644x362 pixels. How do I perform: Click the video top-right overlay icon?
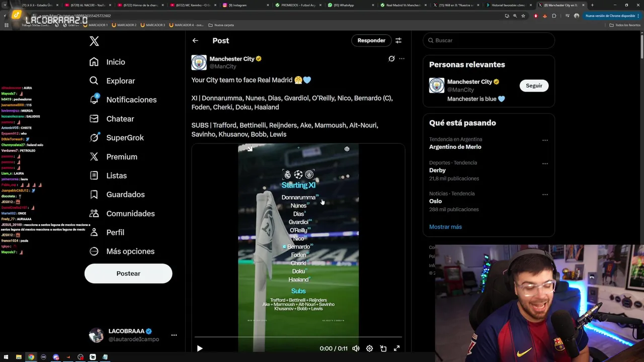[347, 149]
